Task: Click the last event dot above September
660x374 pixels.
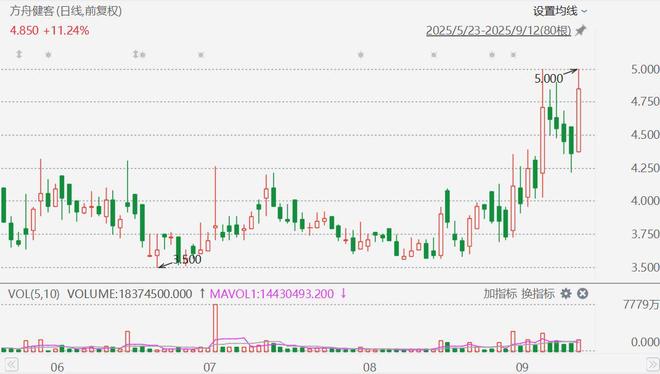Action: [513, 55]
